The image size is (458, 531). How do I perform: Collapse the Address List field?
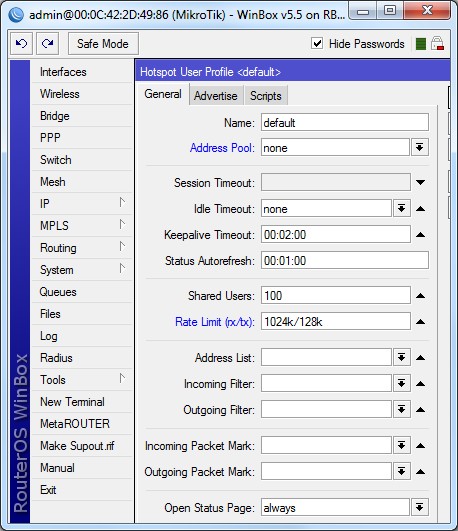(420, 358)
